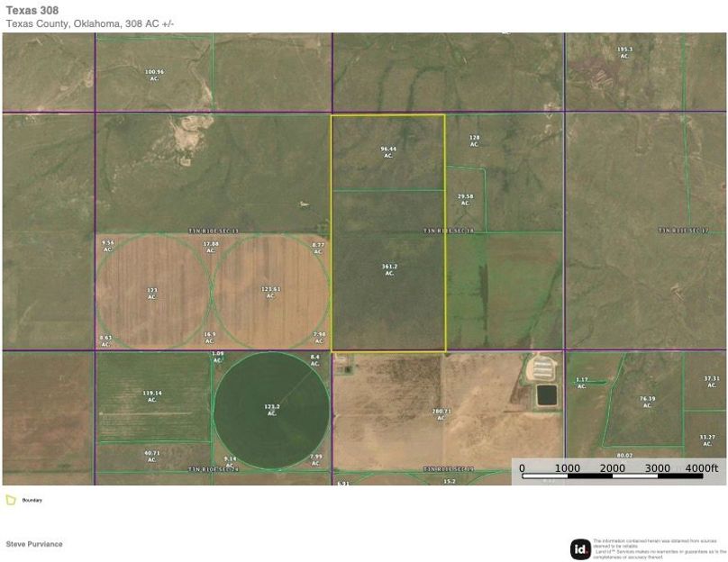Click the 40.71 AC parcel label

[151, 456]
